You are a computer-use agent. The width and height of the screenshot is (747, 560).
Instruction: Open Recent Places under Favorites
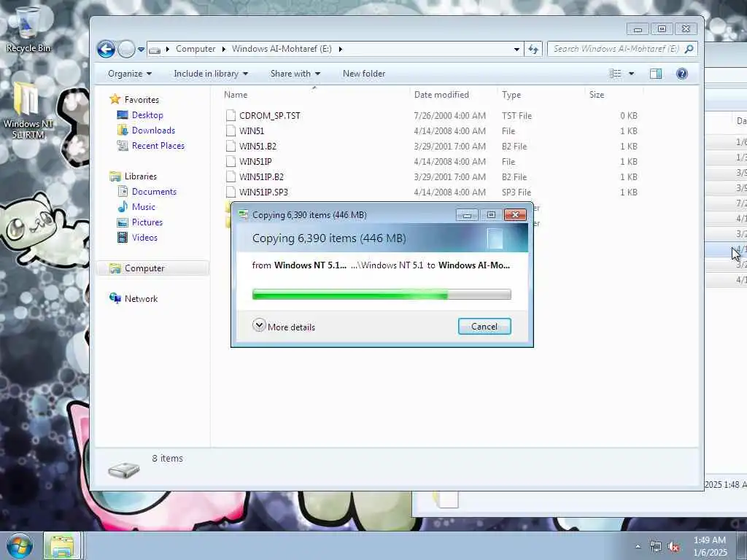(x=158, y=146)
